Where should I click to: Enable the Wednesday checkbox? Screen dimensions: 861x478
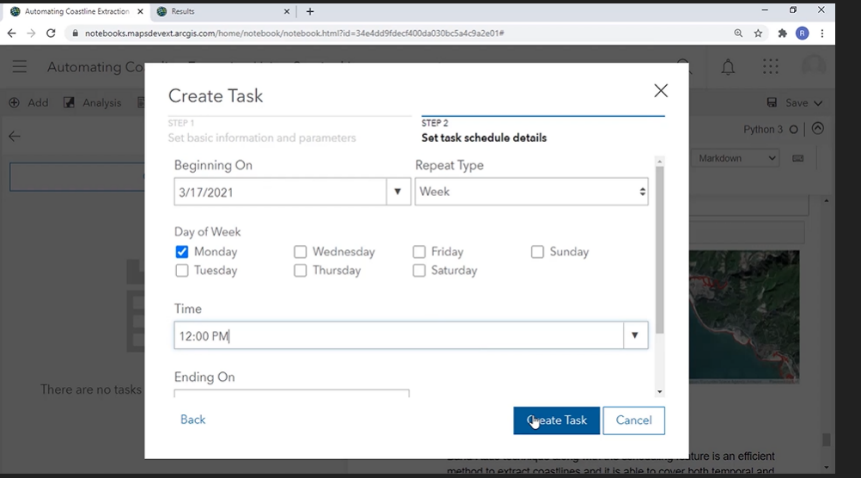coord(300,252)
